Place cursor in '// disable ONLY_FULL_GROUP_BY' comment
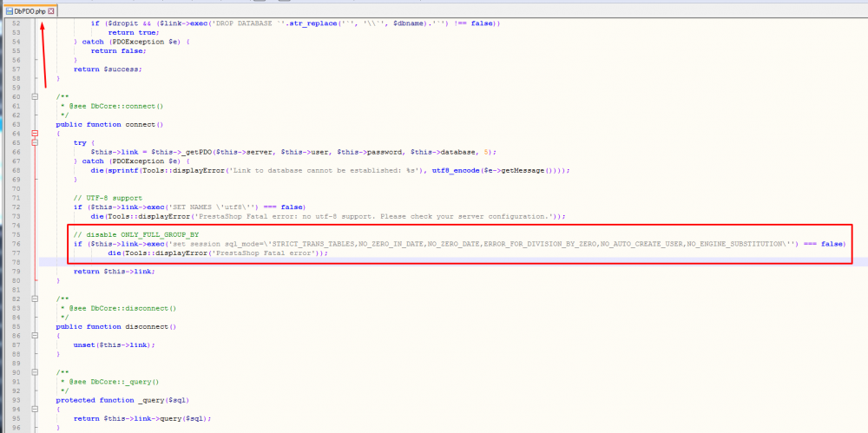 pyautogui.click(x=135, y=235)
